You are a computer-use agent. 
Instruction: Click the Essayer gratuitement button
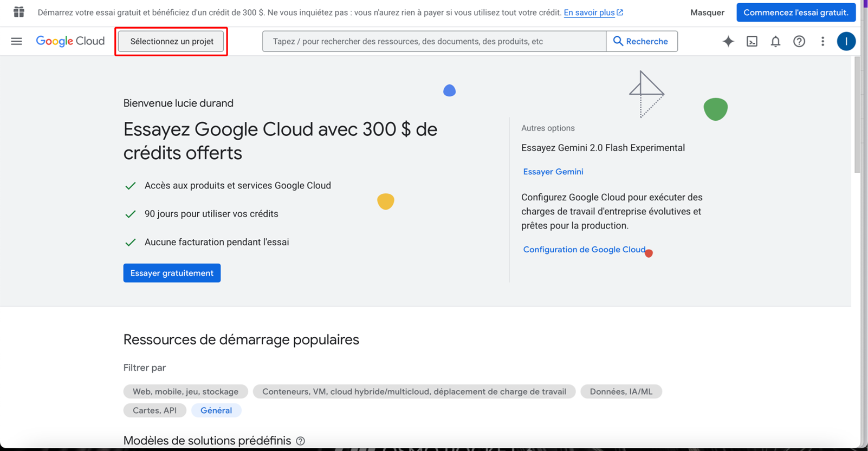click(x=172, y=273)
